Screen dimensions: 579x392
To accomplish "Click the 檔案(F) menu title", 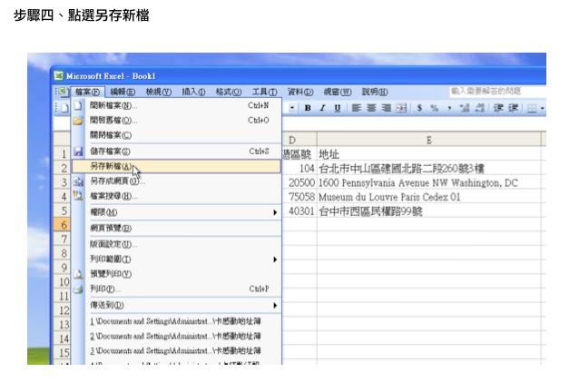I will pyautogui.click(x=87, y=92).
